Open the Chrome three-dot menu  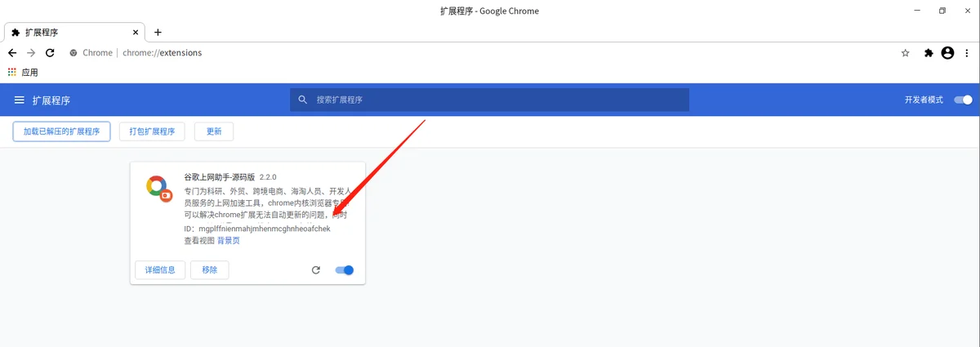pos(968,53)
